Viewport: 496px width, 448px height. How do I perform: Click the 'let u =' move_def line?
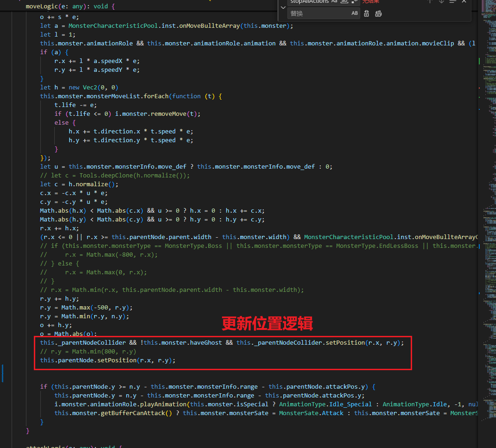(186, 167)
